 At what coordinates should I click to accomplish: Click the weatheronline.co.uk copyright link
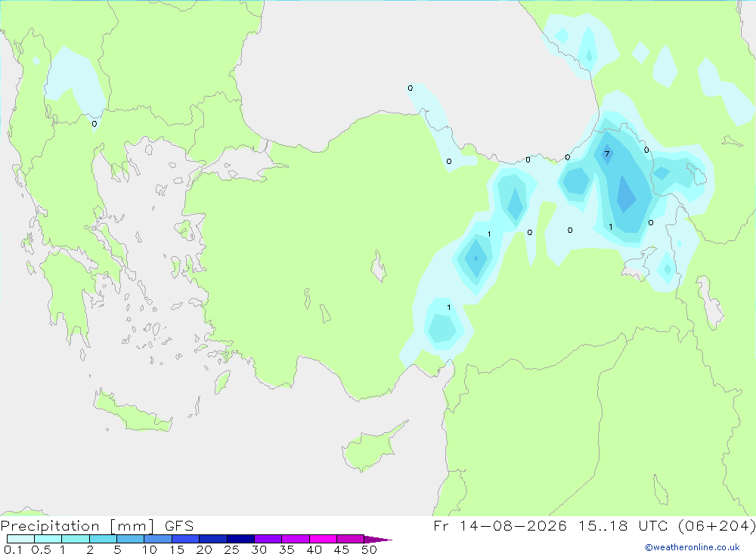pyautogui.click(x=692, y=547)
